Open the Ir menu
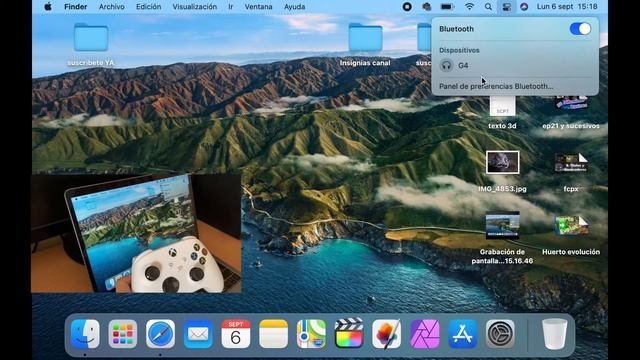The image size is (640, 360). click(x=231, y=7)
